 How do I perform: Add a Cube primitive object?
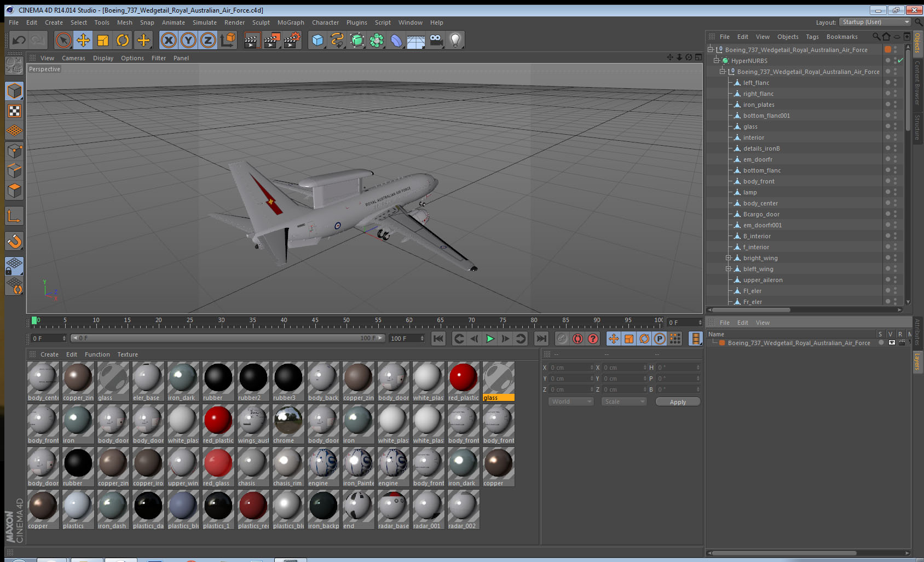317,40
